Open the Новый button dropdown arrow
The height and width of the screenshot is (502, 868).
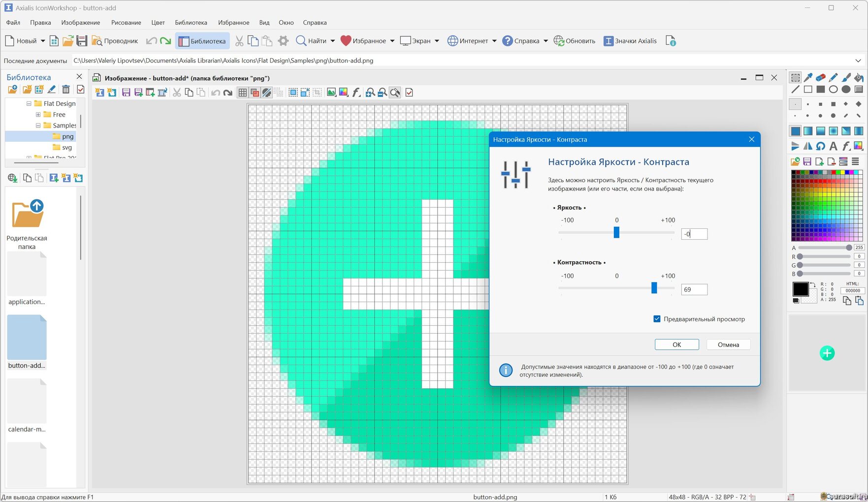[43, 41]
